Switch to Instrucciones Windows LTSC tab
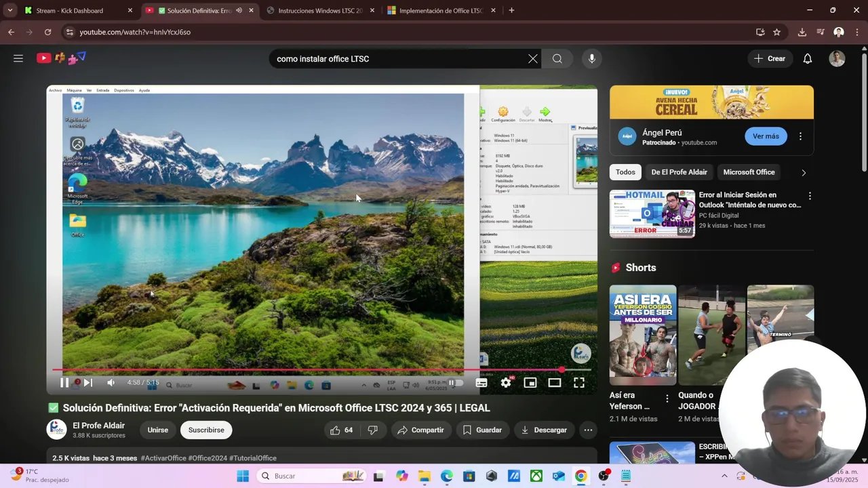 tap(320, 10)
